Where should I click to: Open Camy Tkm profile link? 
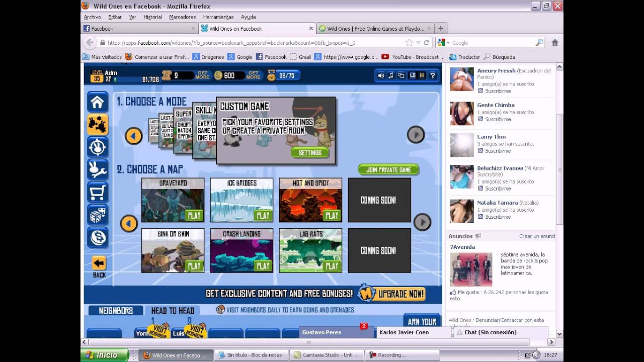491,137
